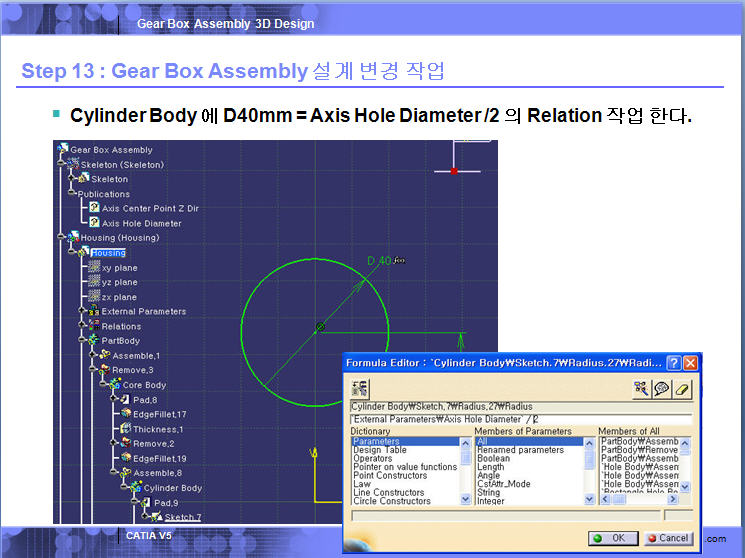The width and height of the screenshot is (745, 558).
Task: Collapse the PartBody tree node
Action: tap(83, 341)
